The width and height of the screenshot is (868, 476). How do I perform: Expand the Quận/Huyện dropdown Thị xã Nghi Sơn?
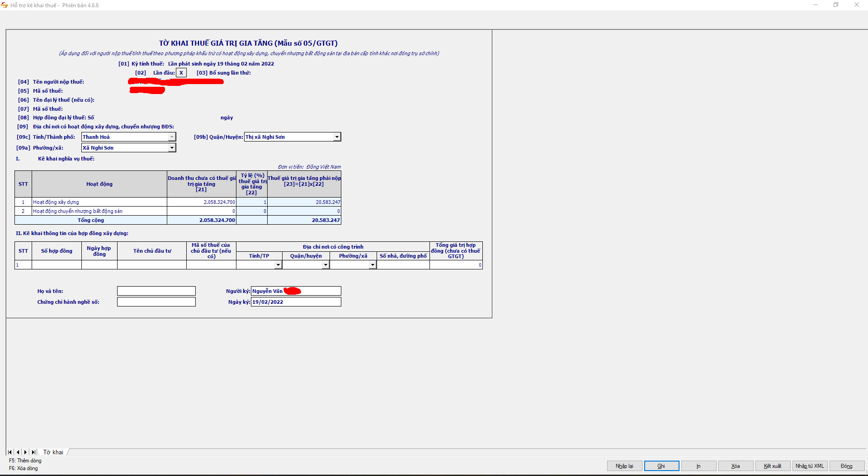[337, 137]
